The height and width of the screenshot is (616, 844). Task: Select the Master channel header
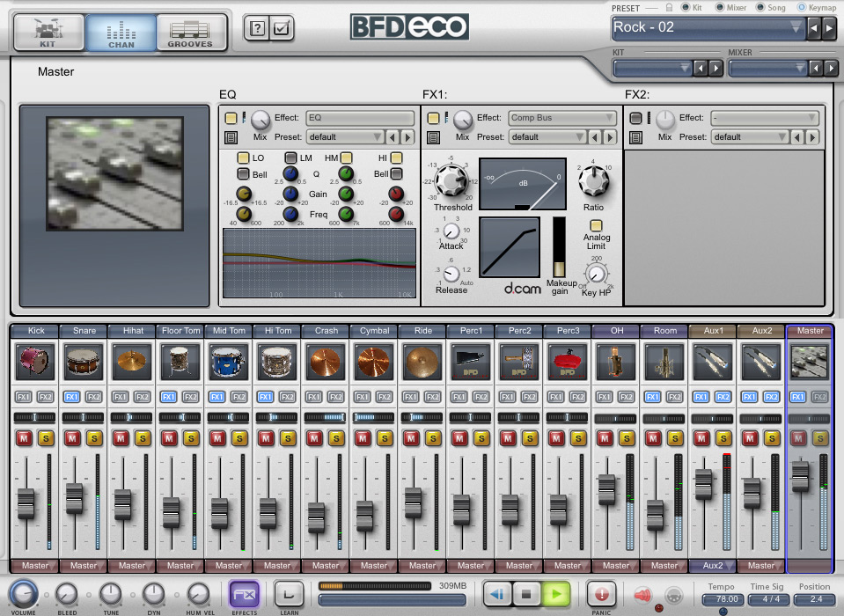pyautogui.click(x=810, y=331)
